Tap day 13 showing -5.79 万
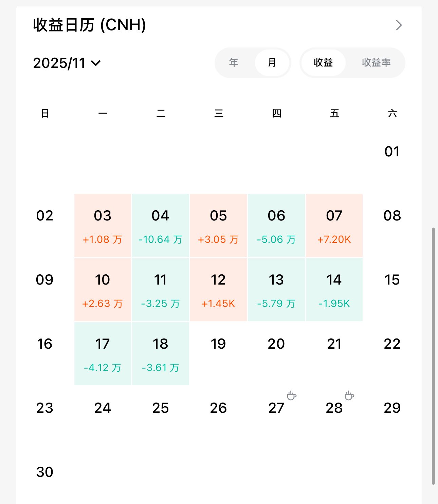 (x=276, y=290)
